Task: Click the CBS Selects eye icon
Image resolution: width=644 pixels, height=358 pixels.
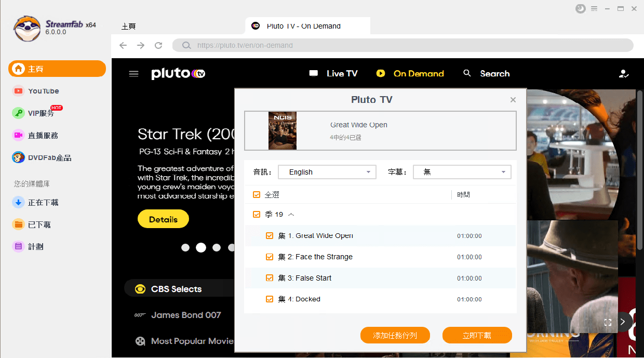Action: 140,289
